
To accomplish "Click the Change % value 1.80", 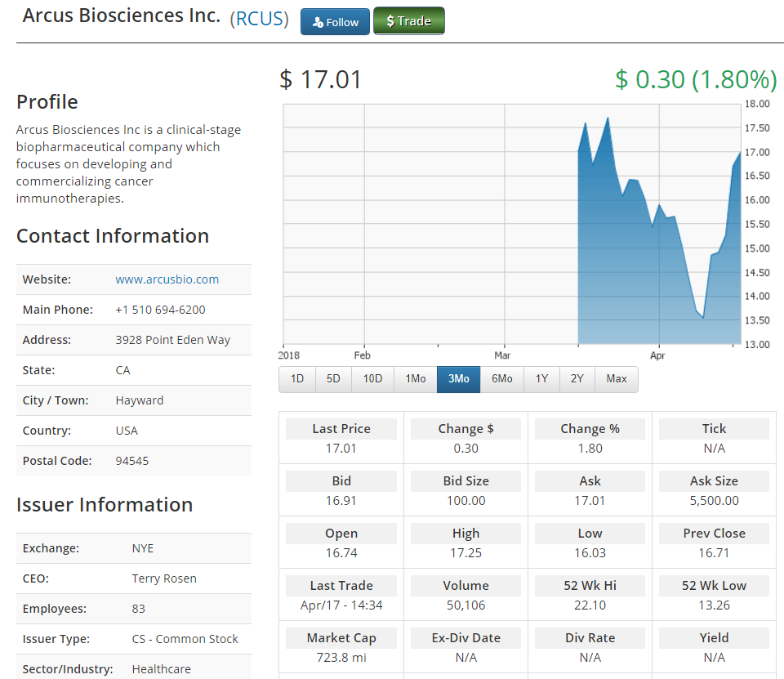I will click(x=590, y=449).
